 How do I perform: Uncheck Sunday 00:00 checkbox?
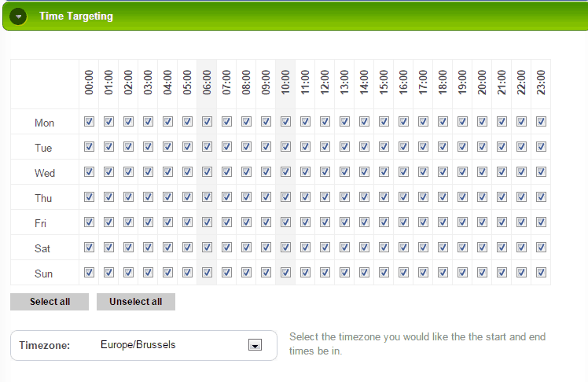89,272
